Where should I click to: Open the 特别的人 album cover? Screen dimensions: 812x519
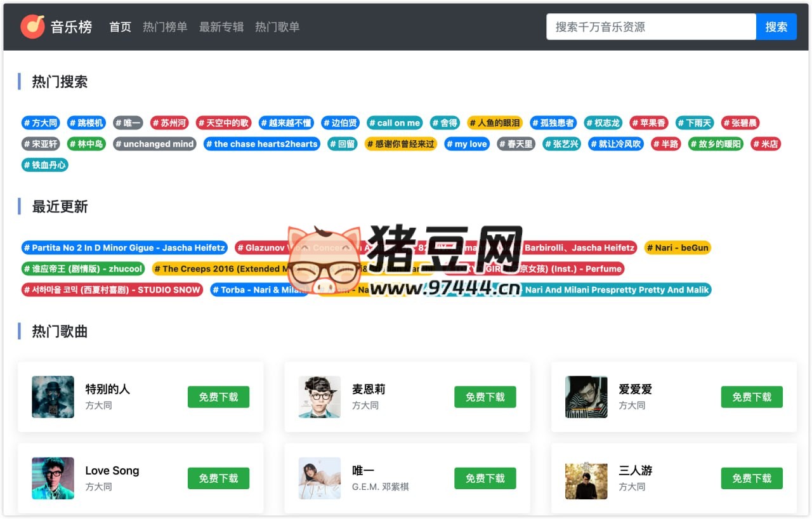[53, 397]
